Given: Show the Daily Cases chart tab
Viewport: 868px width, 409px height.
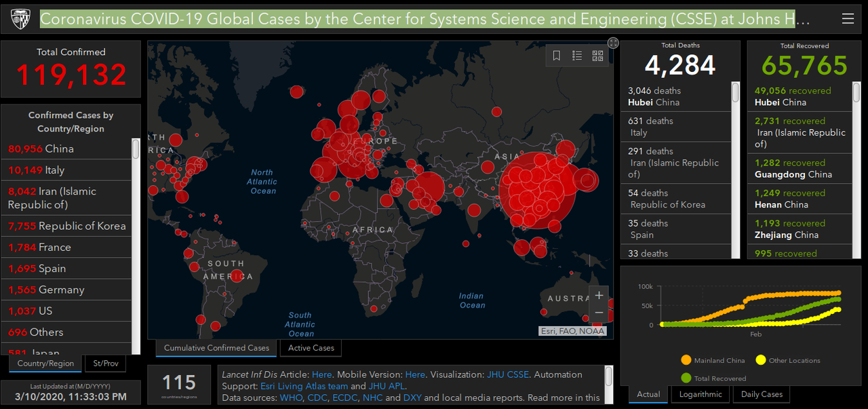Looking at the screenshot, I should click(762, 394).
